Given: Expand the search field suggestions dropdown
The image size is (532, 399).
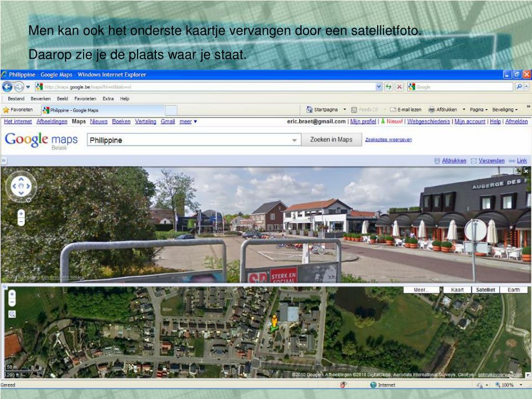Looking at the screenshot, I should [295, 140].
